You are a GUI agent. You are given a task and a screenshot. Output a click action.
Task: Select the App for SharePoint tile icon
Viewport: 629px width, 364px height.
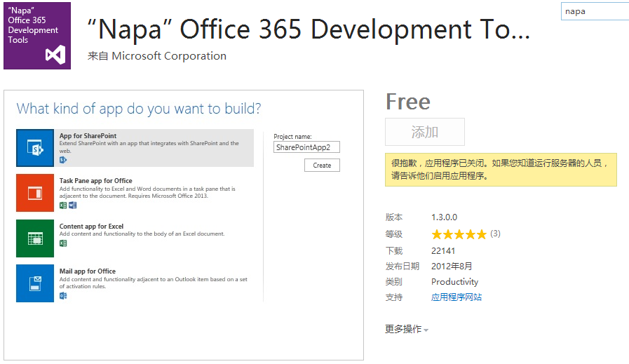(35, 148)
